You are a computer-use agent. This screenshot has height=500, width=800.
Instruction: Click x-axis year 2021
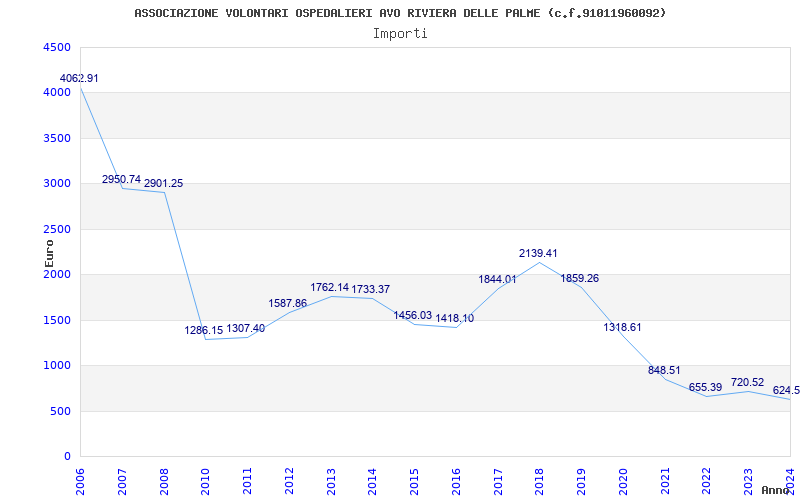(x=665, y=481)
